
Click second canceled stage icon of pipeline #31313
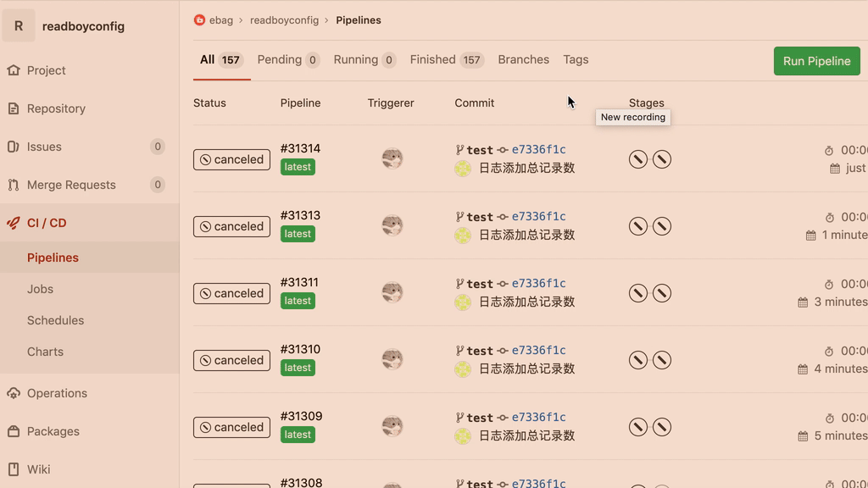[661, 226]
